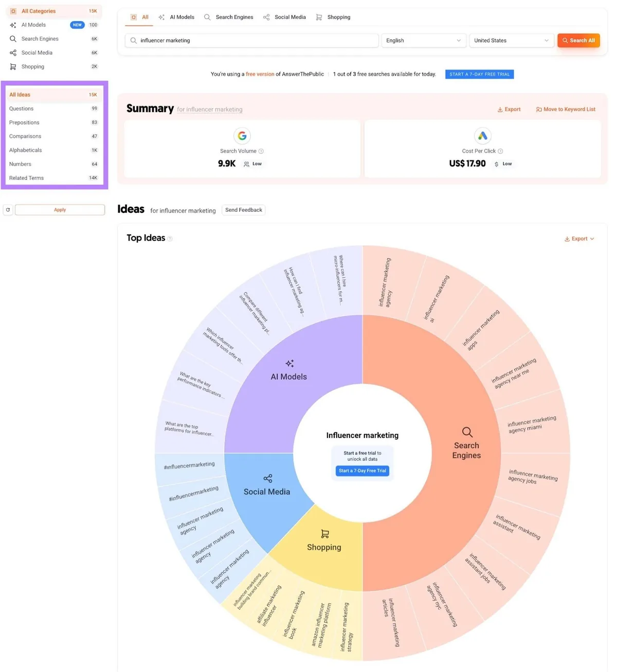The height and width of the screenshot is (672, 617).
Task: Click the Search Engines magnifier icon in sidebar
Action: 13,39
